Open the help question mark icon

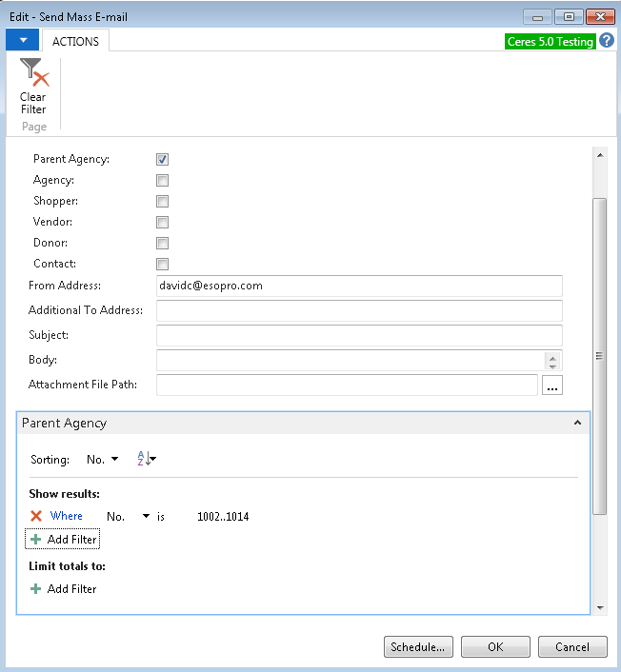point(607,41)
